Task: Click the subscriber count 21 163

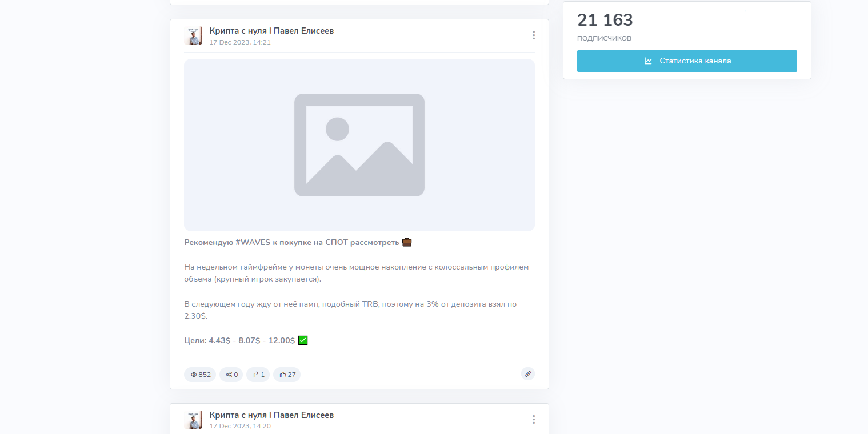Action: pos(605,21)
